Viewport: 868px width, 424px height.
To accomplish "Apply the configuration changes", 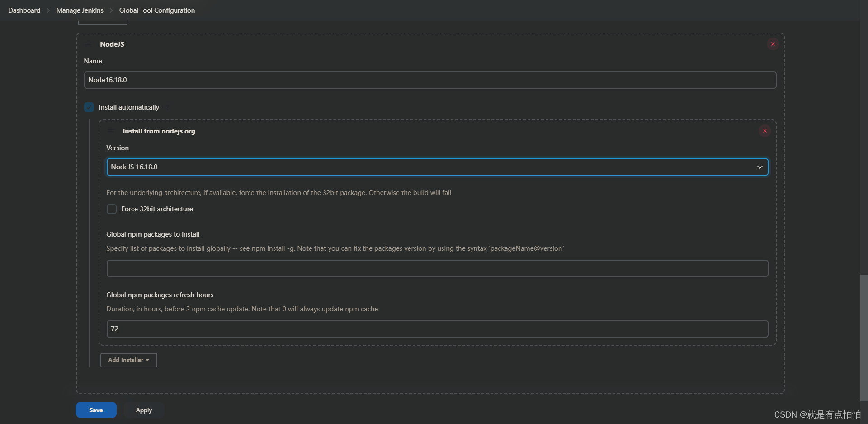I will point(144,410).
